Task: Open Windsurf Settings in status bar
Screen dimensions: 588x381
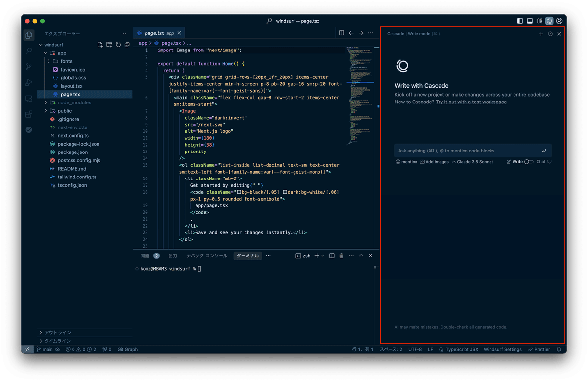Action: click(x=503, y=349)
